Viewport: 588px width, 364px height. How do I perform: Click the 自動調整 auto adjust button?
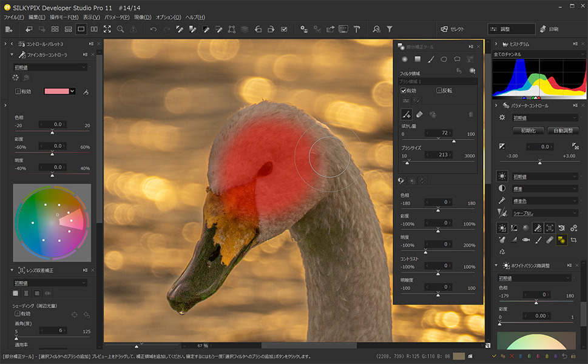563,130
